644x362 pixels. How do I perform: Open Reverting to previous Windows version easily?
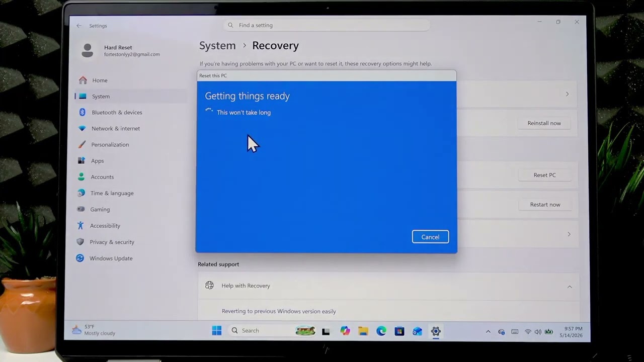click(279, 311)
